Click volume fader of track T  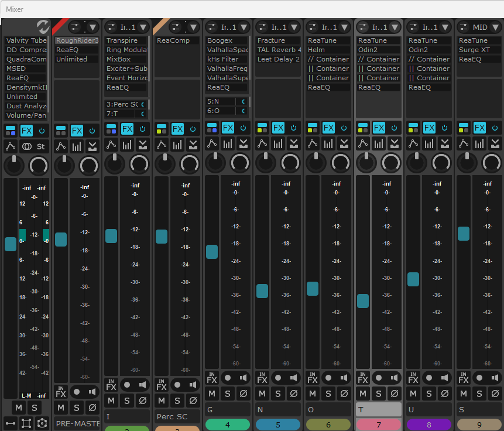tap(363, 301)
